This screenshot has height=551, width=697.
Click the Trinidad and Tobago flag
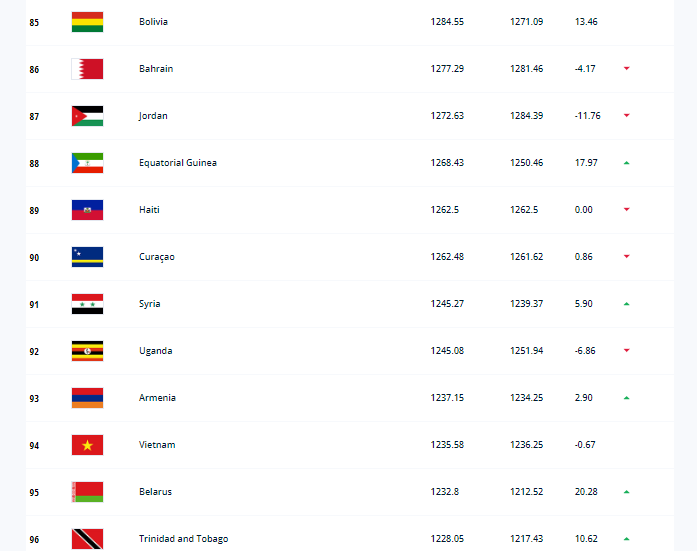(87, 539)
